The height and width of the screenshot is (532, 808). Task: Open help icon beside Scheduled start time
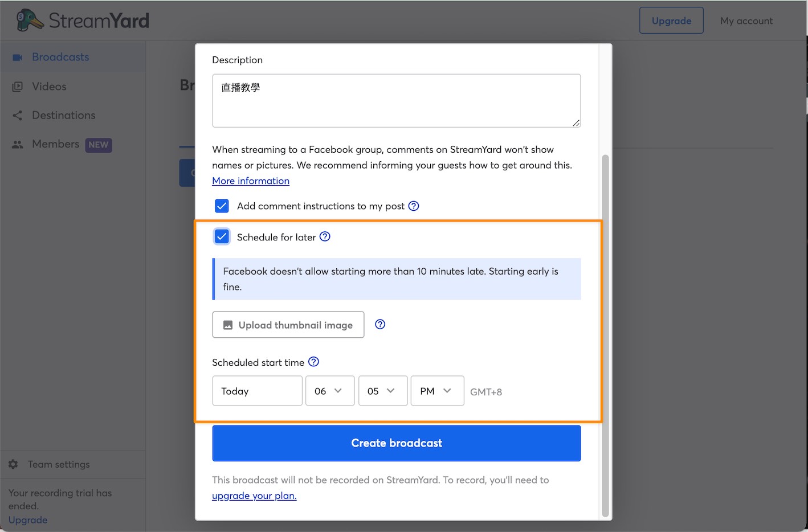[313, 362]
